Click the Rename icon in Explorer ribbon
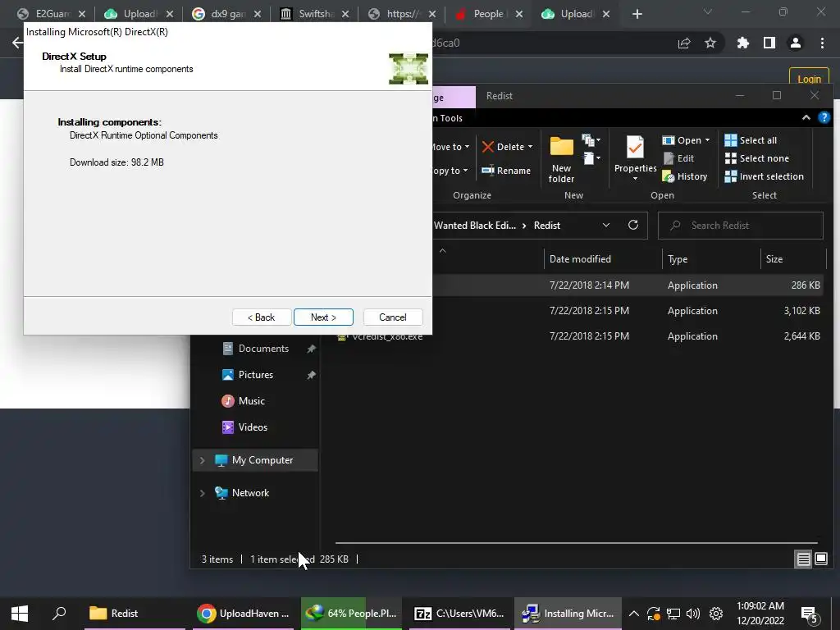Viewport: 840px width, 630px height. point(488,171)
